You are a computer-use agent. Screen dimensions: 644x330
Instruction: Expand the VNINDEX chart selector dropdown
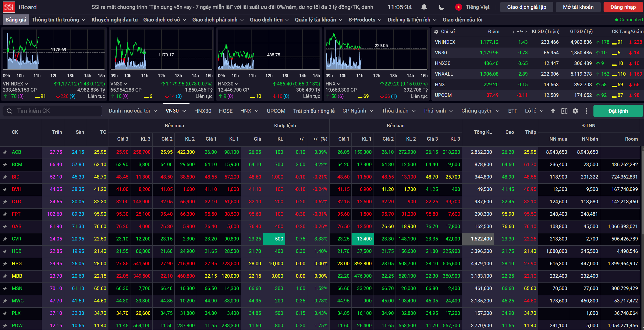[x=26, y=84]
